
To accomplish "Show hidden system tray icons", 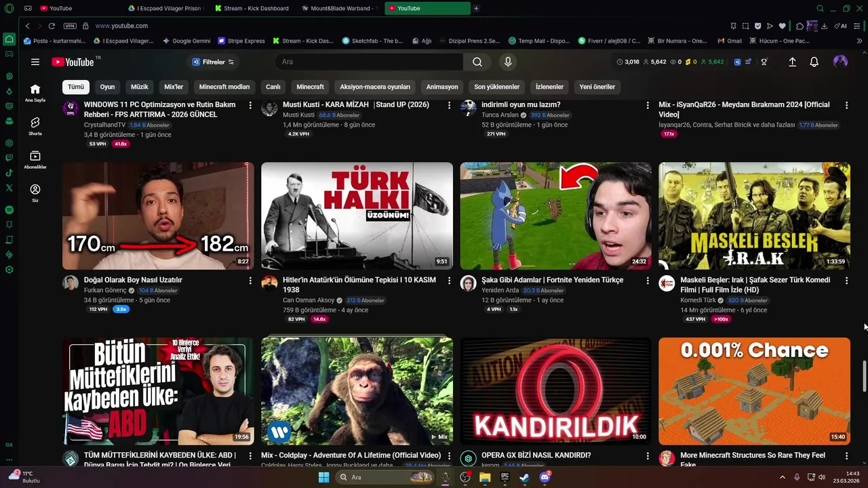I will click(782, 477).
